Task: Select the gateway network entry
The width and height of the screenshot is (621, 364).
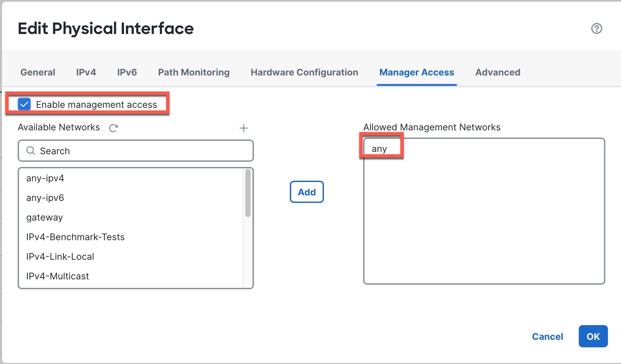Action: pyautogui.click(x=44, y=217)
